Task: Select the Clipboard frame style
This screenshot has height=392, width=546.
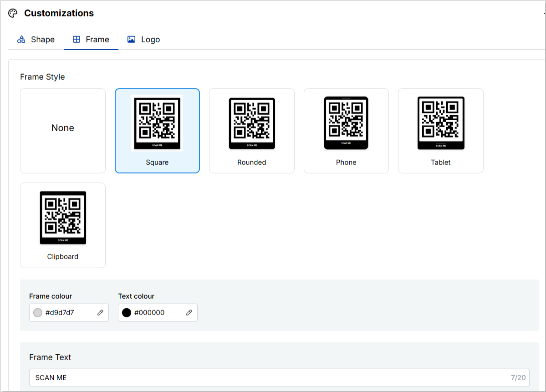Action: [x=63, y=225]
